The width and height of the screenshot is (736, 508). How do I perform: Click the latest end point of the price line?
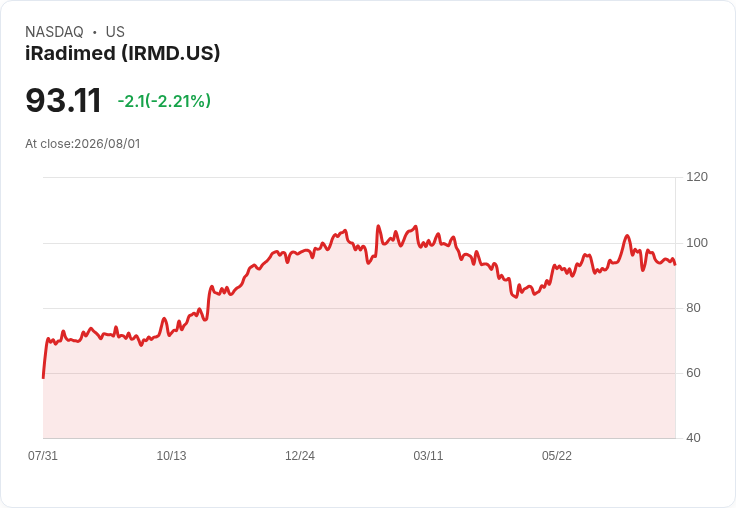click(x=675, y=264)
